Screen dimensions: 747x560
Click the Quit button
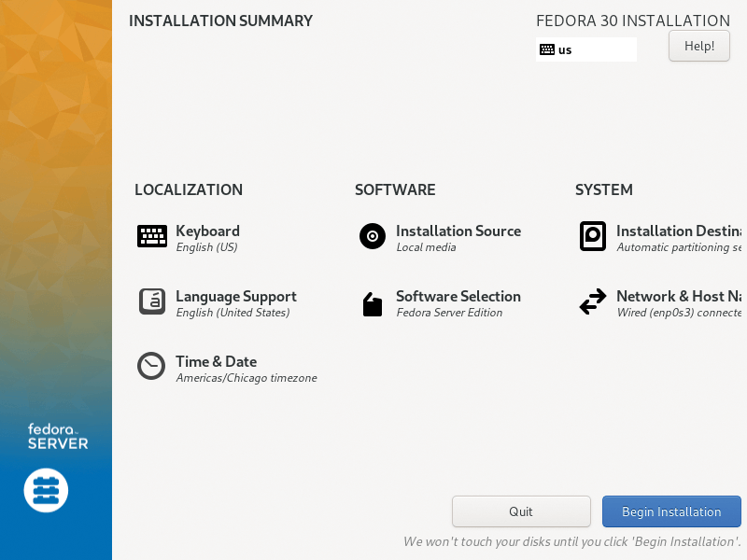coord(521,511)
